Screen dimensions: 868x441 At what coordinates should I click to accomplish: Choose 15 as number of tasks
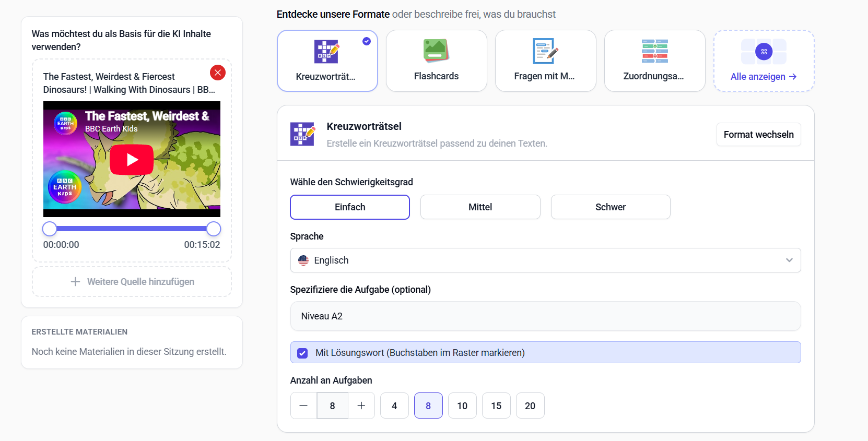click(x=496, y=406)
